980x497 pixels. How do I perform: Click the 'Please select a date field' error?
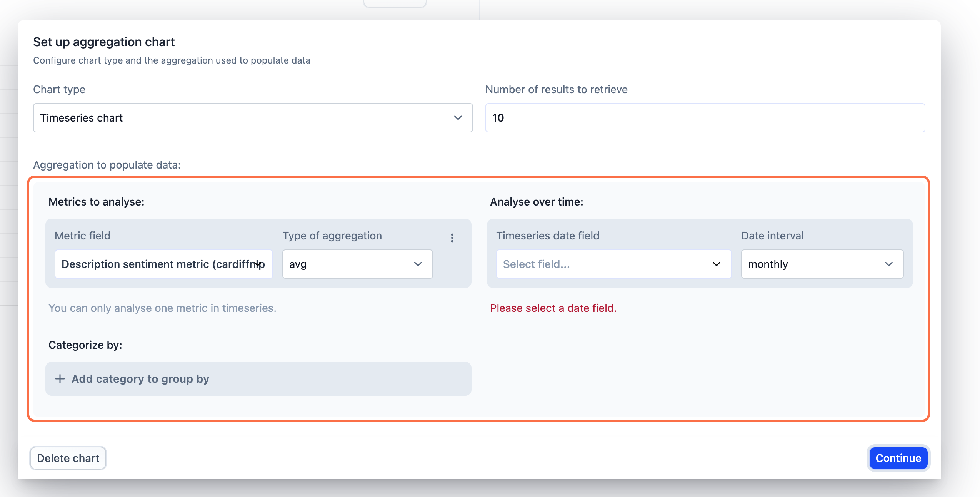(553, 308)
